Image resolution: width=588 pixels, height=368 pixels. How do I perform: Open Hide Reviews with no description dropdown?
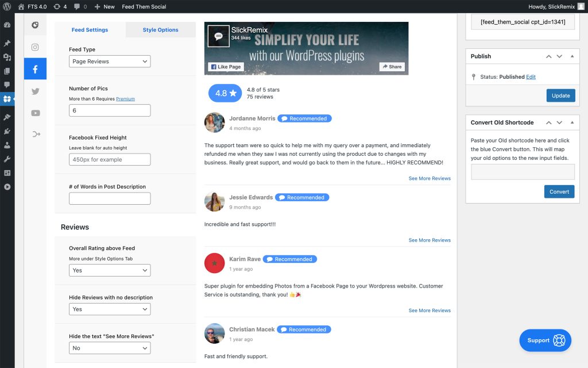tap(110, 309)
